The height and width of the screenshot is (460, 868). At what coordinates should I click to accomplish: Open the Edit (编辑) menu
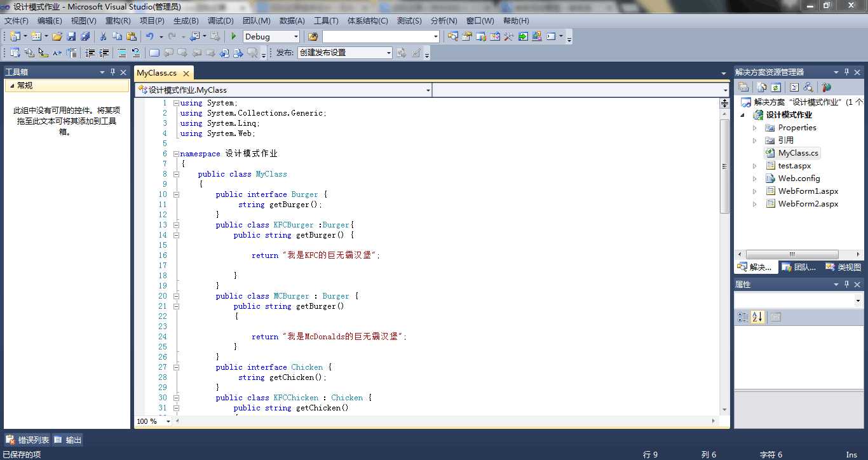click(50, 21)
